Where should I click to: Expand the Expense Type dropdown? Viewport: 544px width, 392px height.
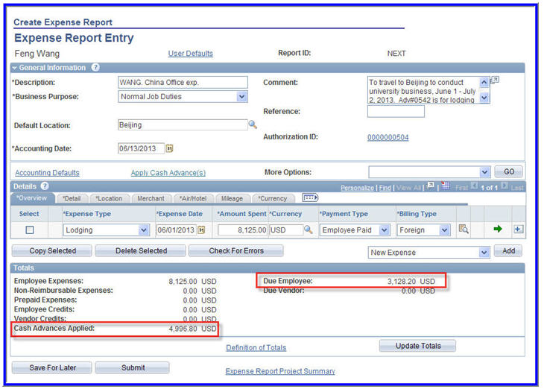pos(143,230)
